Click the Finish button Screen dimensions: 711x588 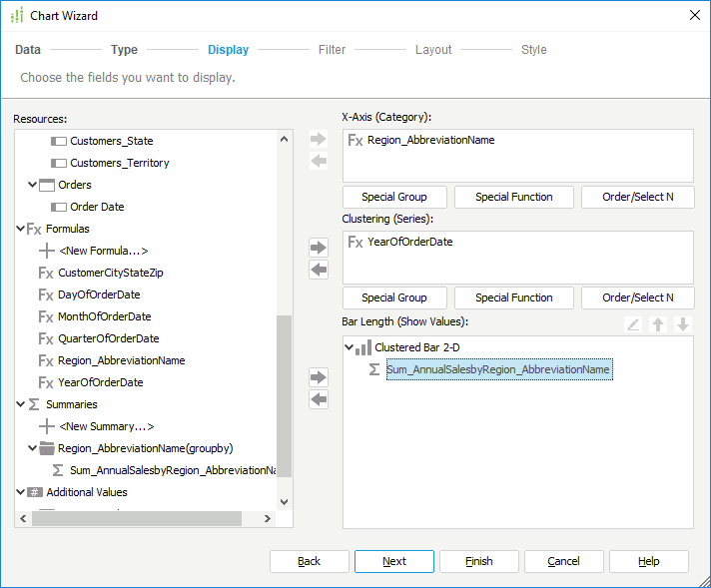click(478, 561)
